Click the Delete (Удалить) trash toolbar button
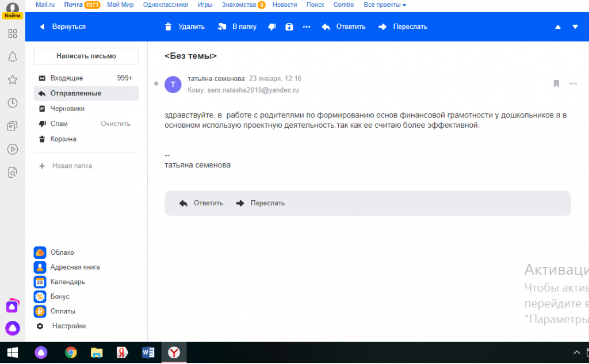Screen dimensions: 589x364 pyautogui.click(x=184, y=26)
